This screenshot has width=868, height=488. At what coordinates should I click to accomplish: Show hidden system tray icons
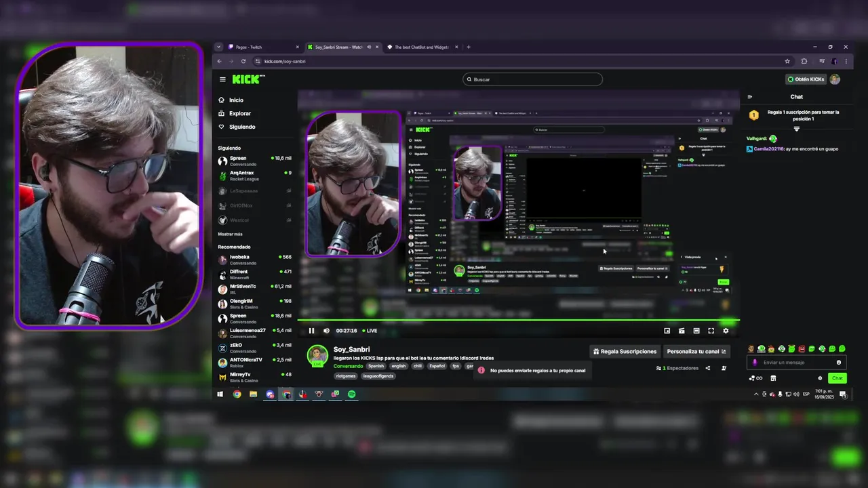[756, 394]
